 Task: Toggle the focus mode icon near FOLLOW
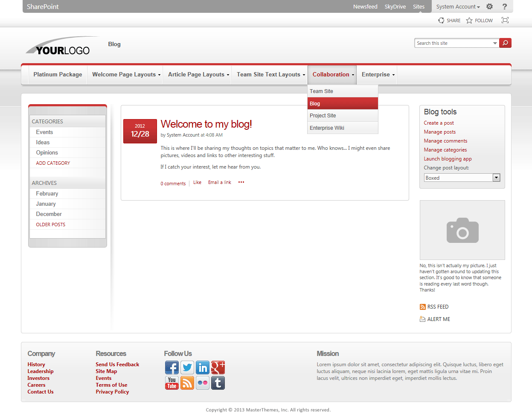[505, 20]
